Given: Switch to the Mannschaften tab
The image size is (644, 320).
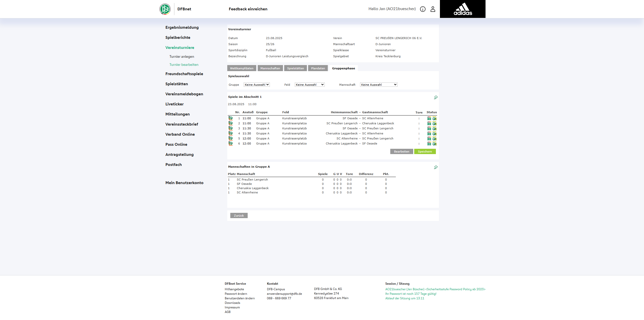Looking at the screenshot, I should coord(270,68).
